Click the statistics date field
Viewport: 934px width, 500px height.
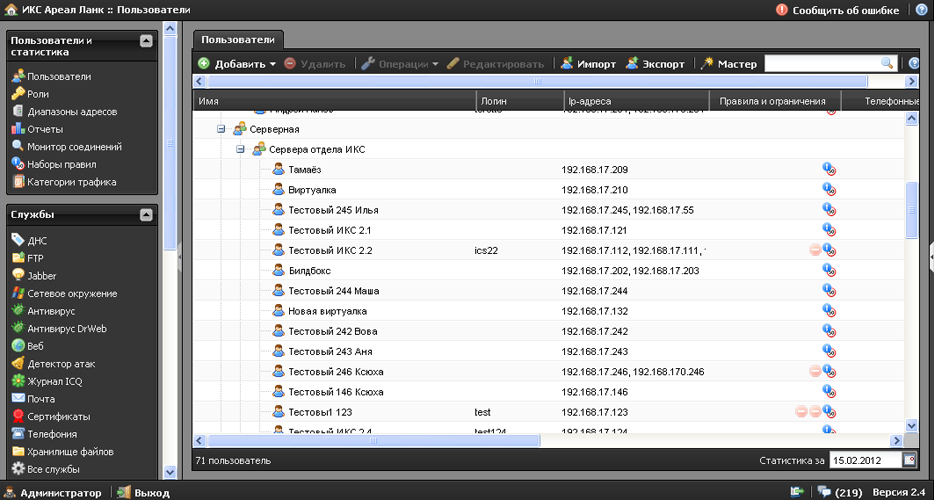tap(865, 460)
